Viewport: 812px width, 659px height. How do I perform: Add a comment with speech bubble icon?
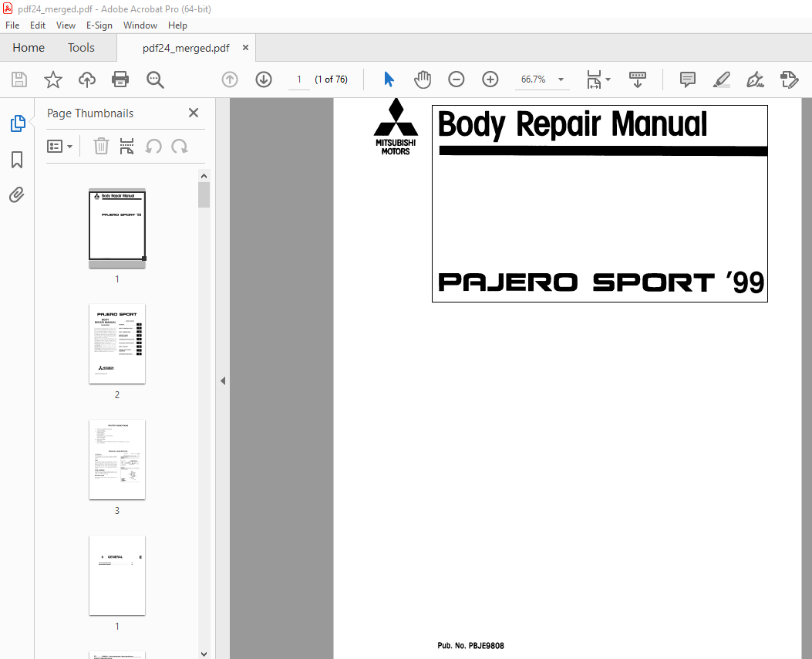tap(688, 79)
